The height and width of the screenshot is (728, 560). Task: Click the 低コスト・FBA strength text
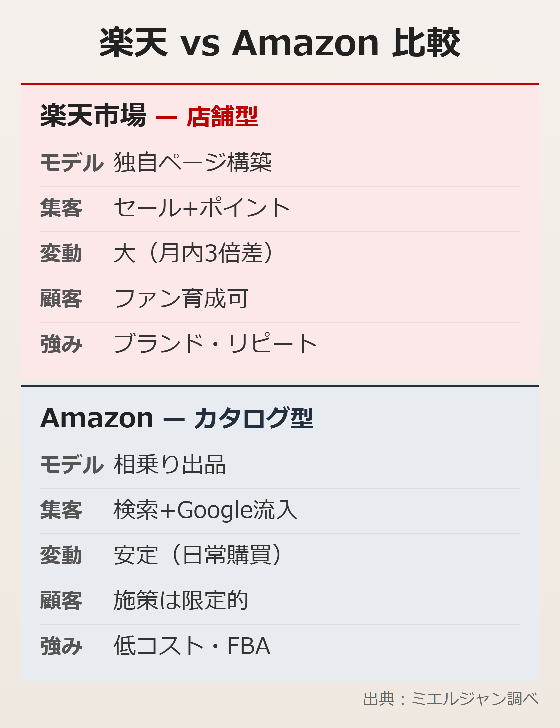coord(192,646)
